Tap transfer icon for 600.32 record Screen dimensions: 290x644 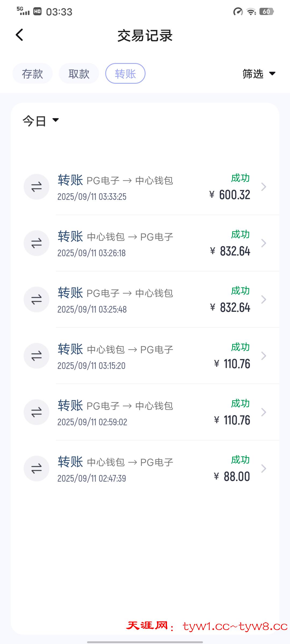coord(37,187)
